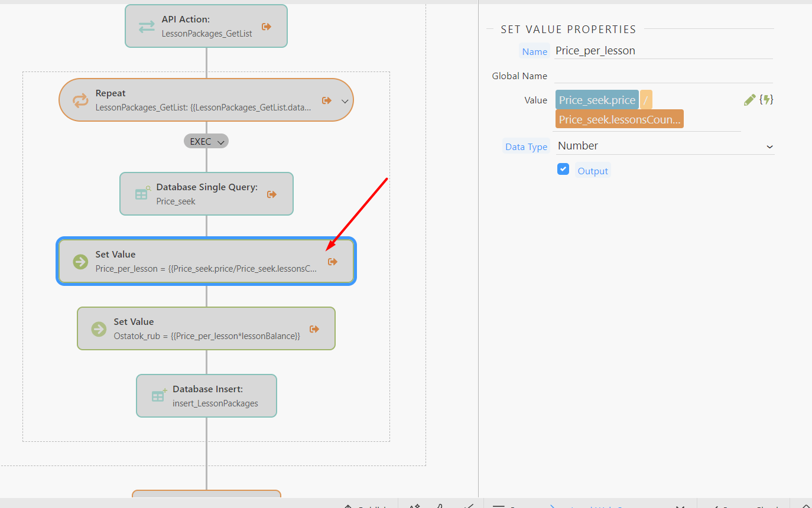Click the pencil edit icon beside Value
The image size is (812, 508).
point(749,100)
